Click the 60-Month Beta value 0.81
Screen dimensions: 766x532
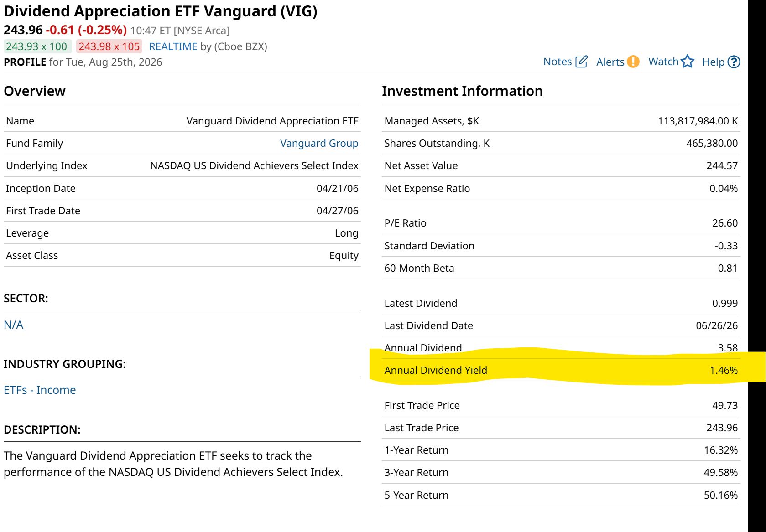tap(728, 268)
